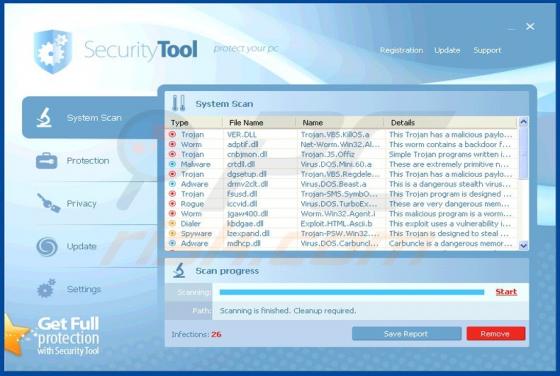Viewport: 560px width, 376px height.
Task: Select the Exploit.HTML.Ascii.b threat name
Action: pyautogui.click(x=336, y=224)
